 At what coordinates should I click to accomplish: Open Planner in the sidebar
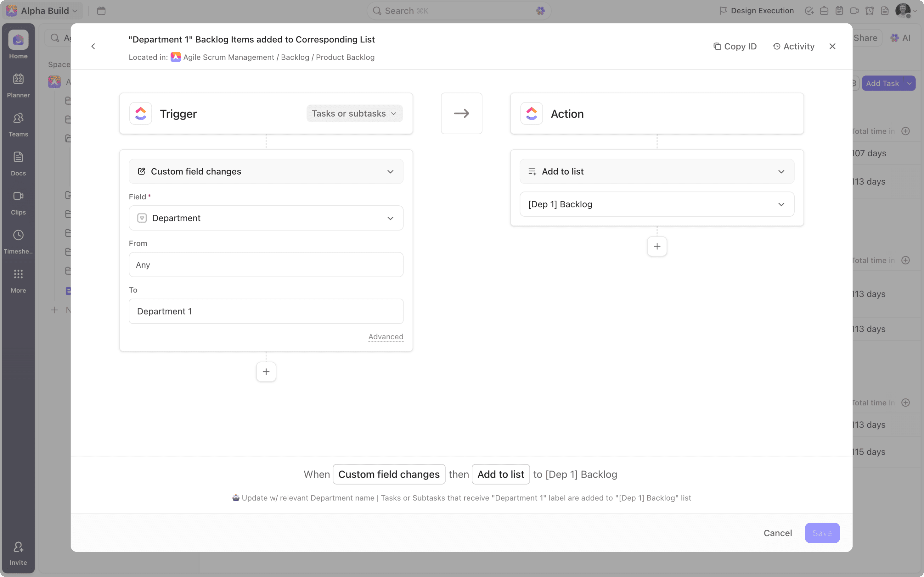pos(18,85)
